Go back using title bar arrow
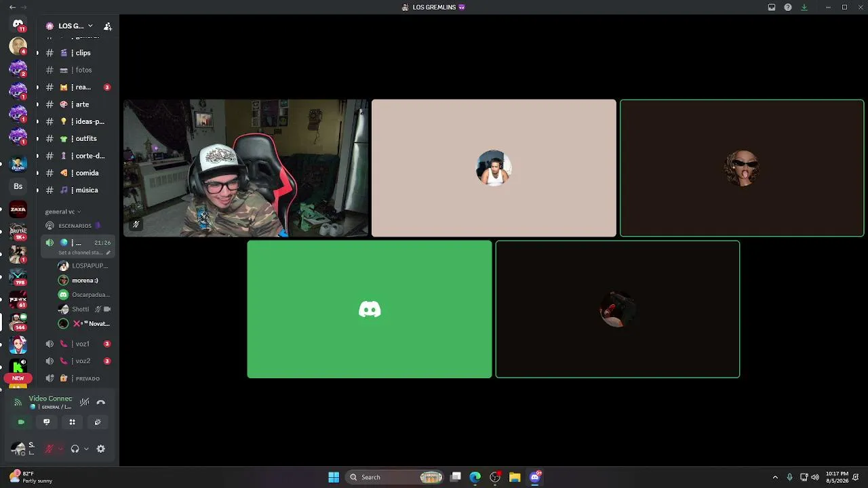The image size is (868, 488). coord(12,7)
